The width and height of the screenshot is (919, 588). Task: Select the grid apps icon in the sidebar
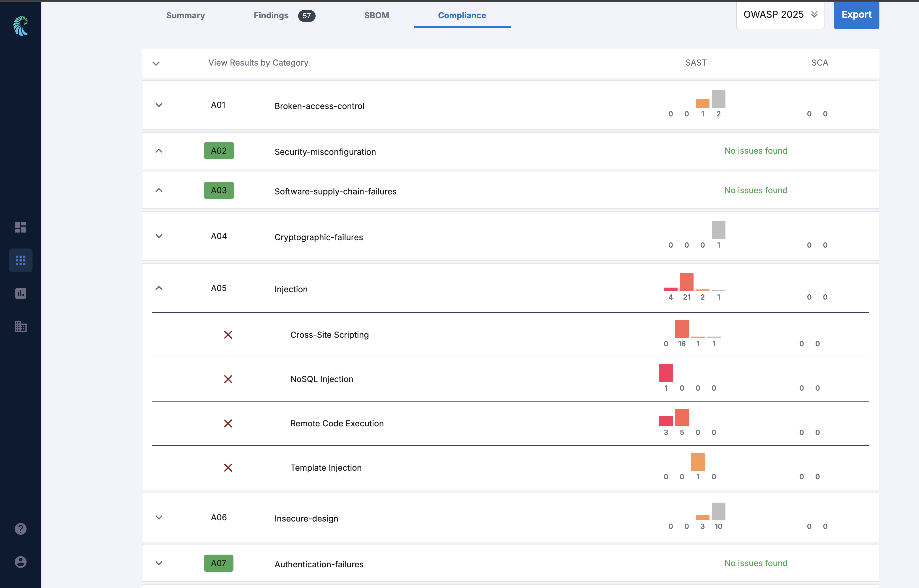pos(21,260)
